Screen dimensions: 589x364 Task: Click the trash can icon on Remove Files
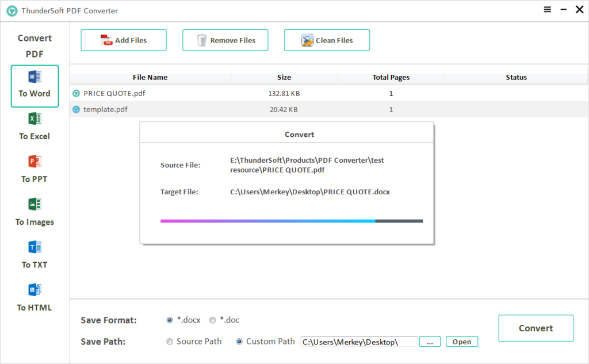point(202,40)
